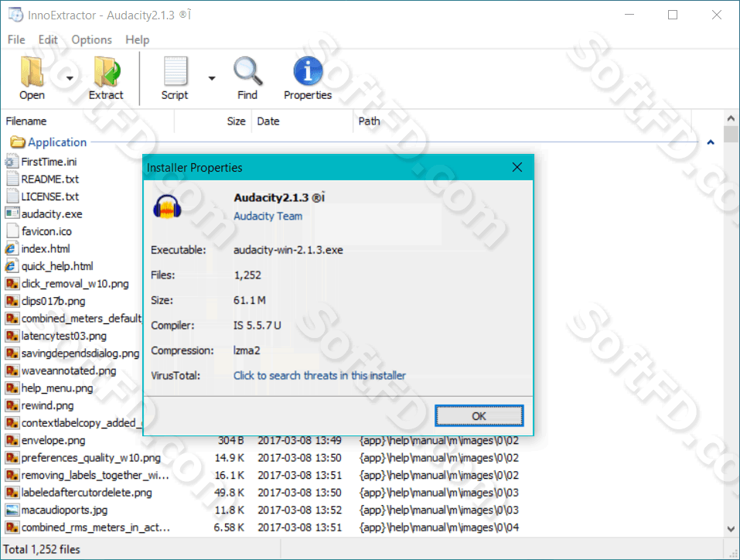The width and height of the screenshot is (740, 560).
Task: Select the favicon.ico file icon
Action: (x=12, y=231)
